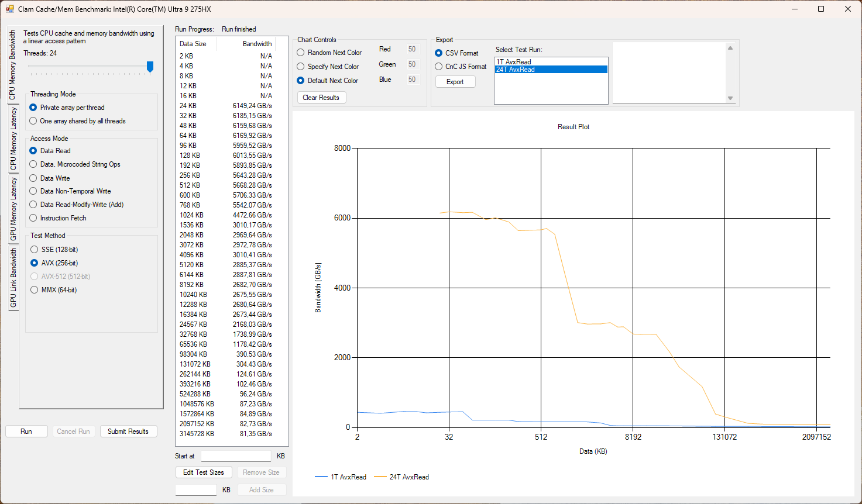Choose Data Write access mode
Viewport: 862px width, 504px height.
coord(33,178)
